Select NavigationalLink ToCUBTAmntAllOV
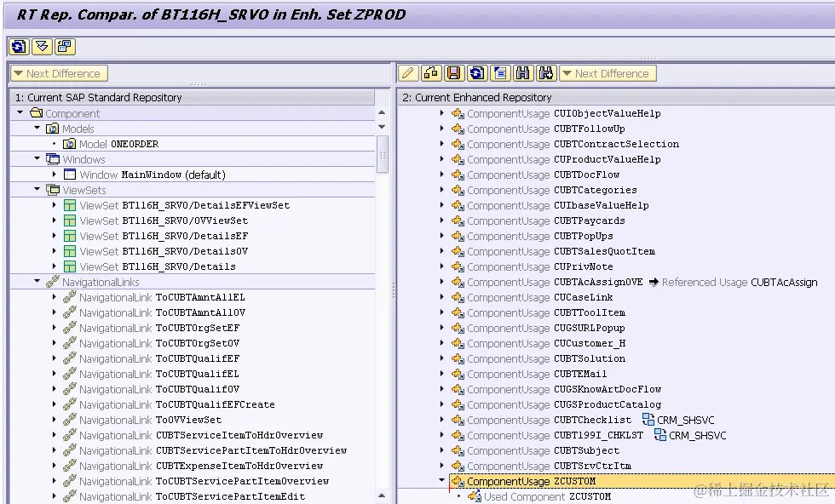Image resolution: width=835 pixels, height=504 pixels. 163,312
